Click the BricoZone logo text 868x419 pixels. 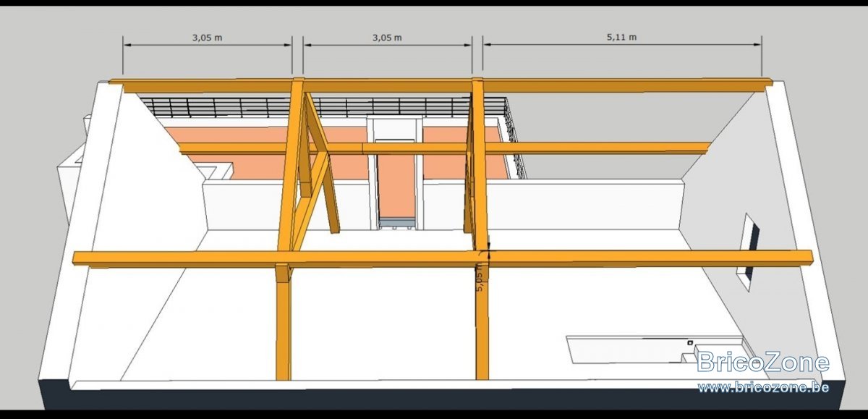763,362
